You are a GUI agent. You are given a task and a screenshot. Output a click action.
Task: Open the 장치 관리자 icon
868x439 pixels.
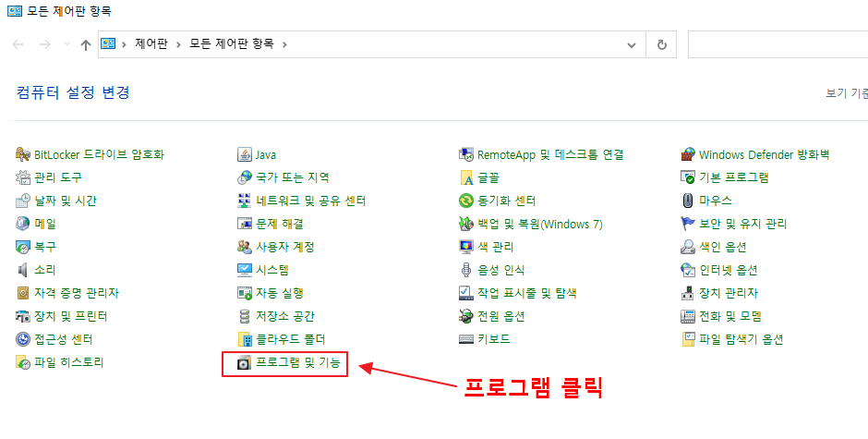point(688,293)
